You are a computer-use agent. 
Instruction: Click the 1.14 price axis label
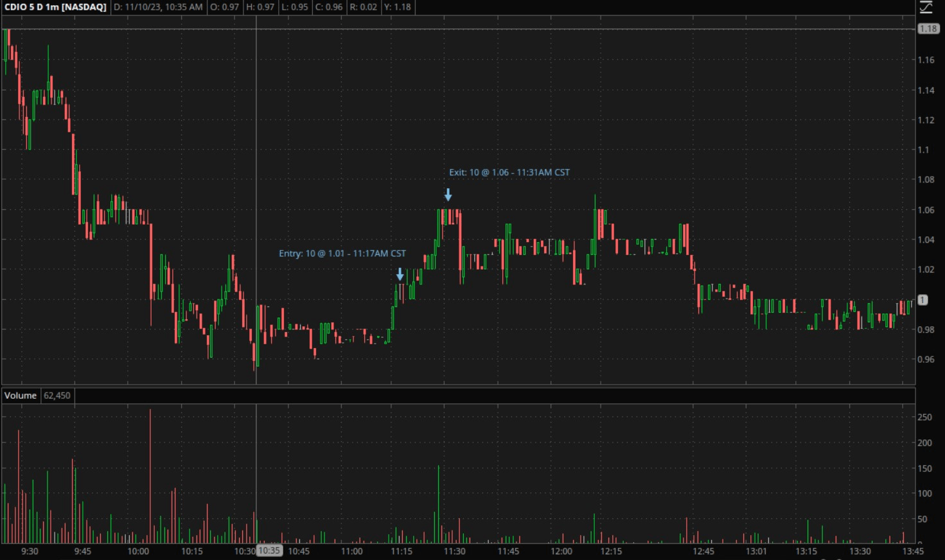[x=926, y=91]
